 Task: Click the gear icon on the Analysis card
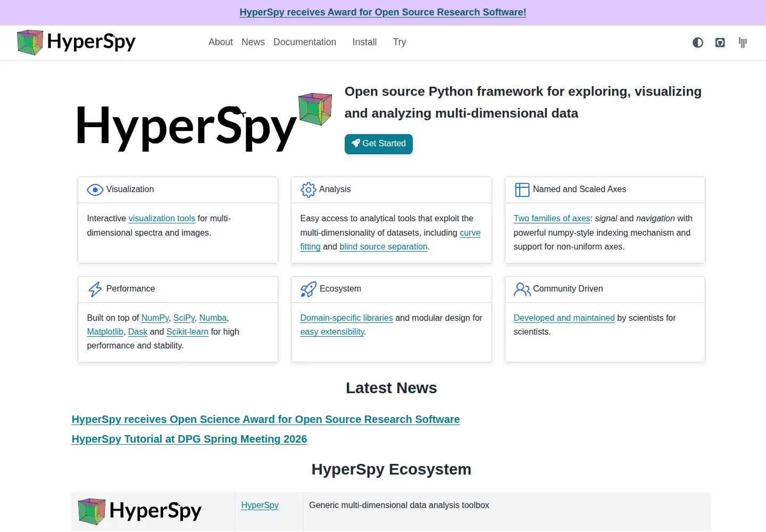click(x=309, y=190)
